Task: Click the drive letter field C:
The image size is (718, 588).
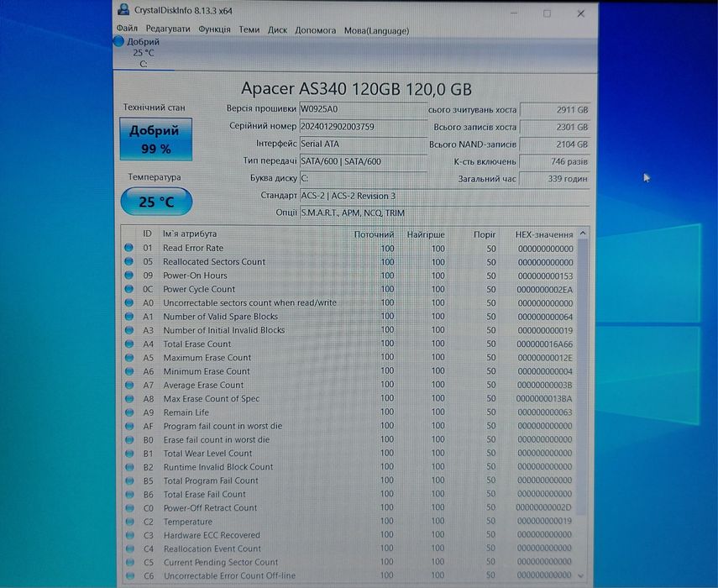Action: [363, 178]
